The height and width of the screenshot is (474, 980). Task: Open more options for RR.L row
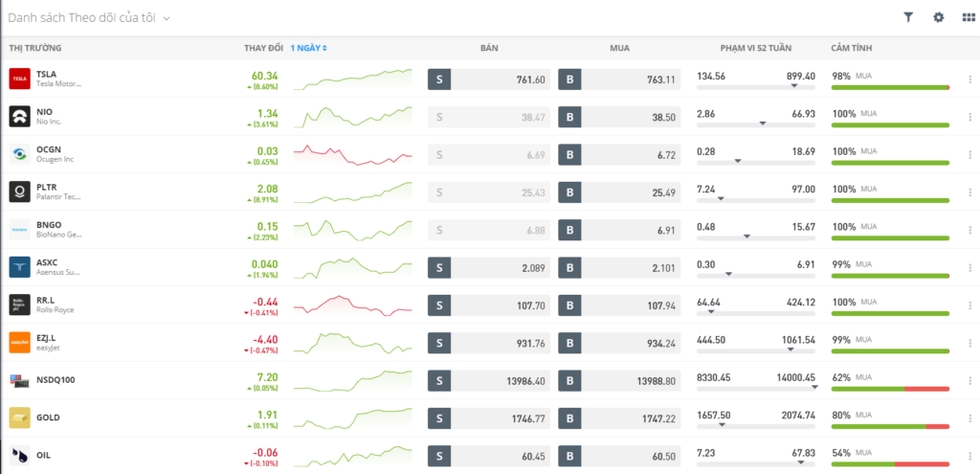(970, 305)
